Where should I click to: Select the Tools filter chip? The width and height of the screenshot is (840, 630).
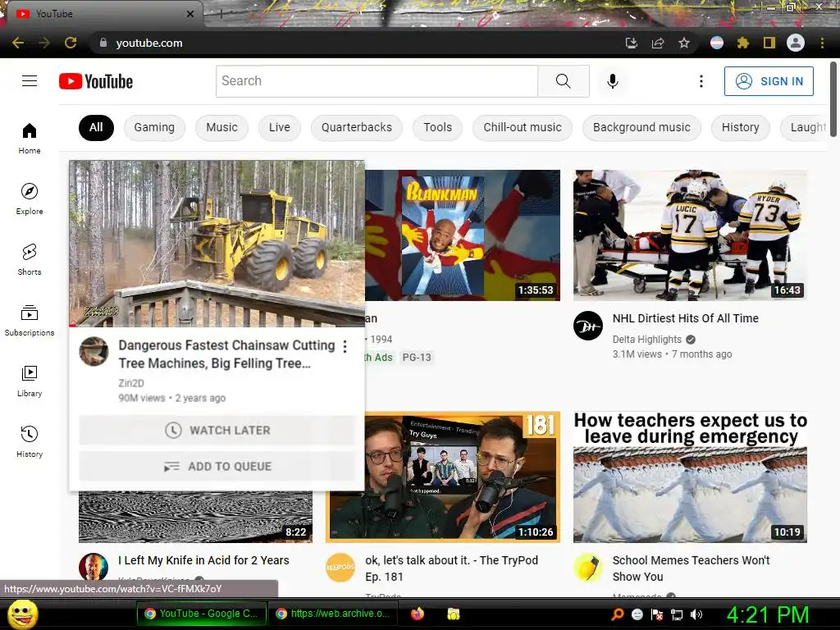pyautogui.click(x=438, y=127)
